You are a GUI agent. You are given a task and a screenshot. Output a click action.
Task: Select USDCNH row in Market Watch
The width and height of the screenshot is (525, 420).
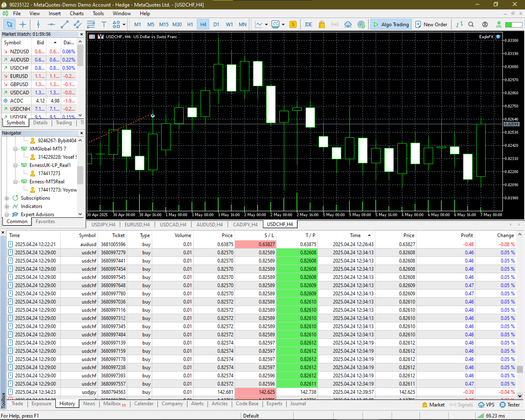19,109
